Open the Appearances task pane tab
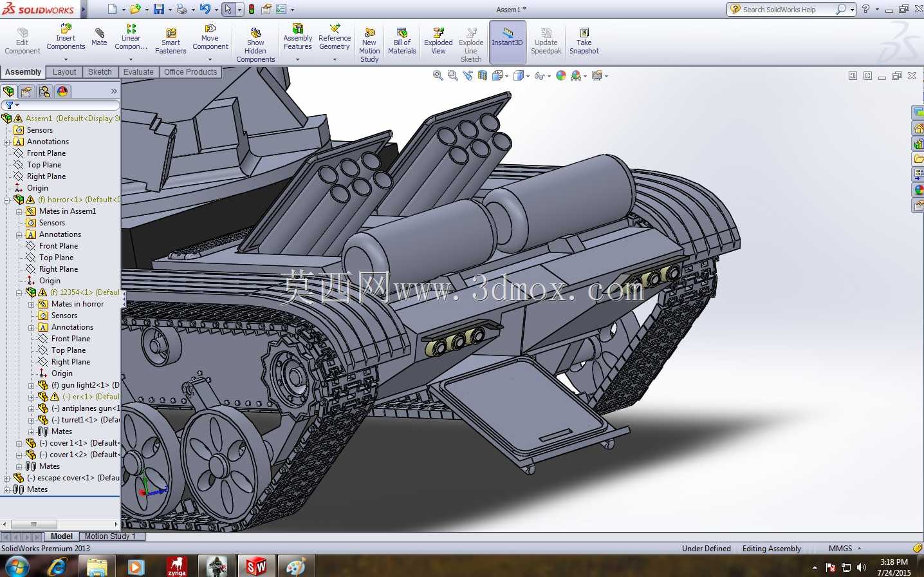The image size is (924, 577). tap(918, 190)
